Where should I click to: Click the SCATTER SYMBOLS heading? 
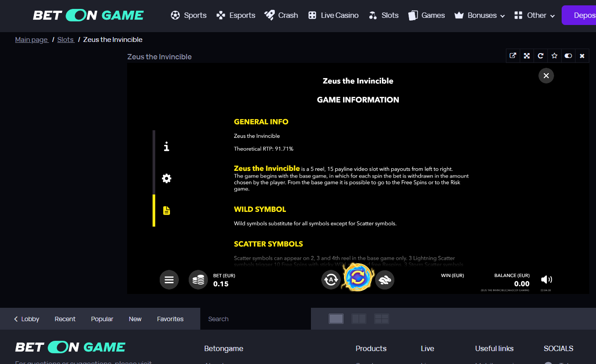click(269, 244)
